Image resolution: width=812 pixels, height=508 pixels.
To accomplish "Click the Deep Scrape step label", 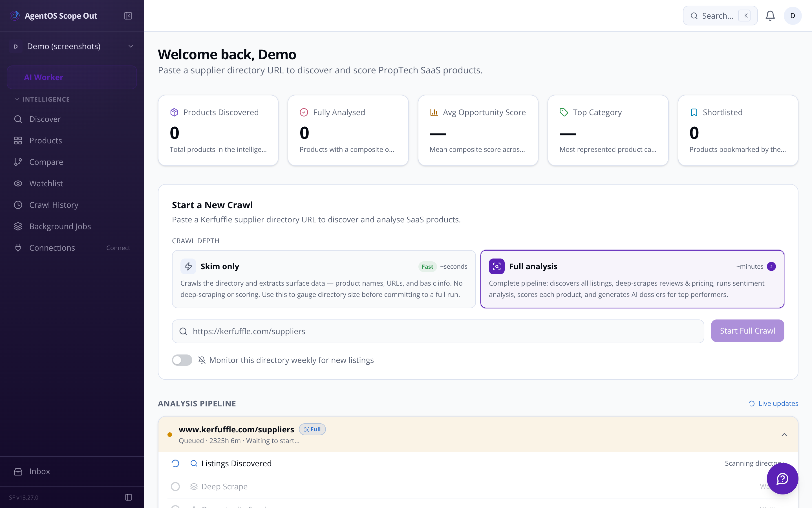I will pos(224,487).
